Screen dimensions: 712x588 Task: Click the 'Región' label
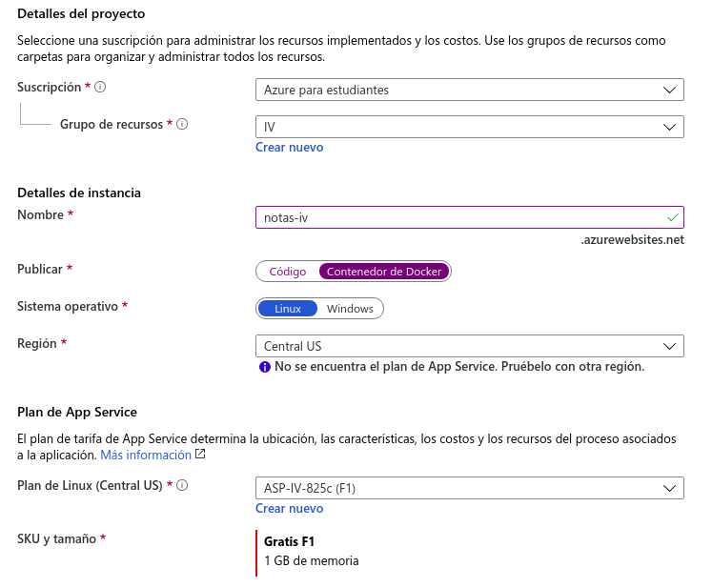pyautogui.click(x=37, y=344)
